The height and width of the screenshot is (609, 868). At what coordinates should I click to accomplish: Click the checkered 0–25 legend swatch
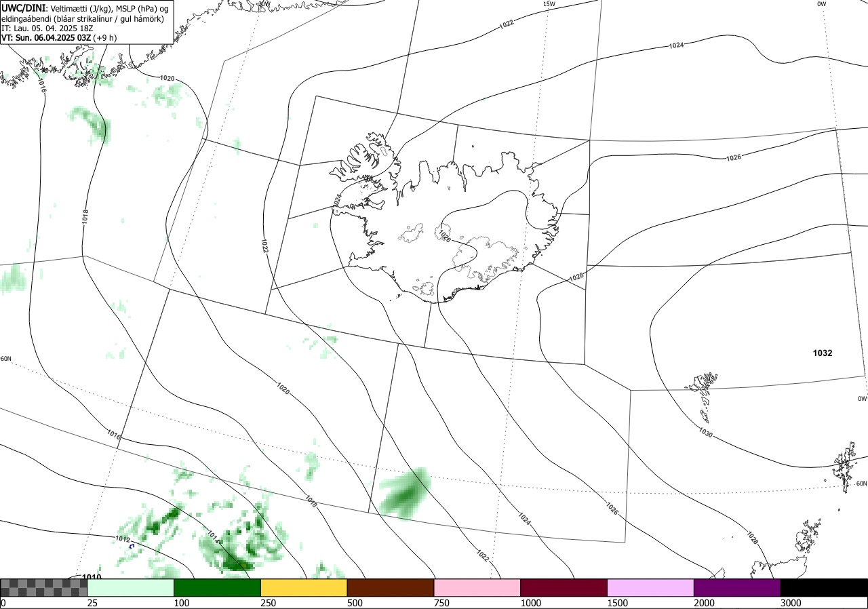pyautogui.click(x=43, y=587)
